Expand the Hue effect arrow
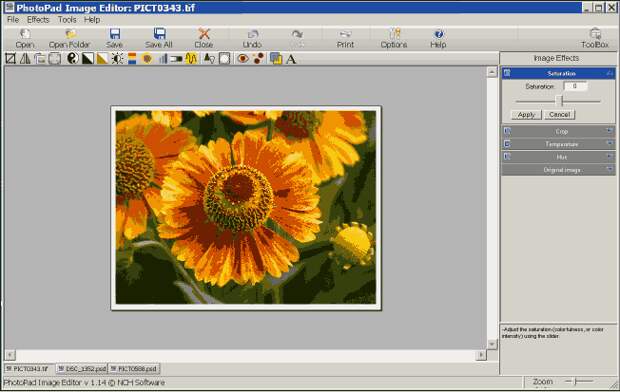 coord(609,157)
